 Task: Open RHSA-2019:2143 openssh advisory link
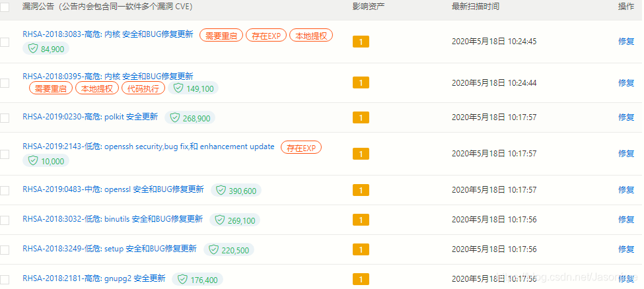148,146
